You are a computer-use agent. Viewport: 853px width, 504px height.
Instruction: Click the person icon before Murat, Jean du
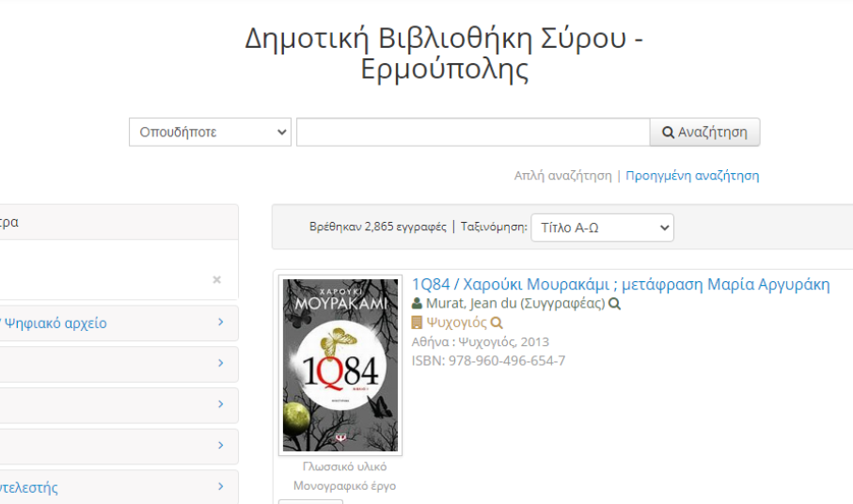coord(418,304)
